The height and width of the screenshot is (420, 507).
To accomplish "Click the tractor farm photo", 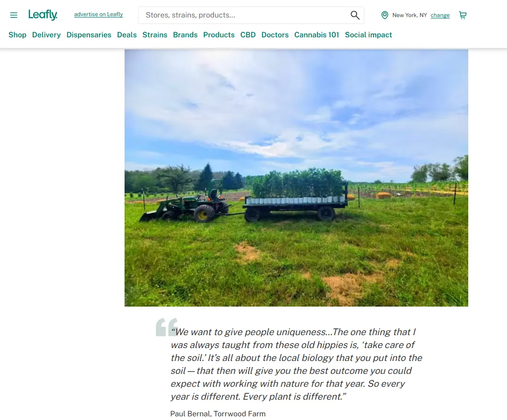I will click(x=296, y=177).
